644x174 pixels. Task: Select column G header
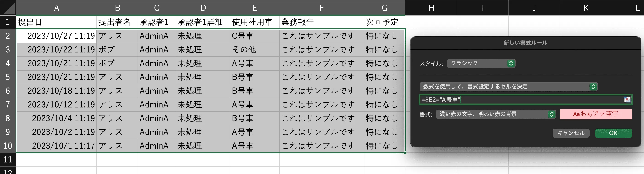pos(384,8)
